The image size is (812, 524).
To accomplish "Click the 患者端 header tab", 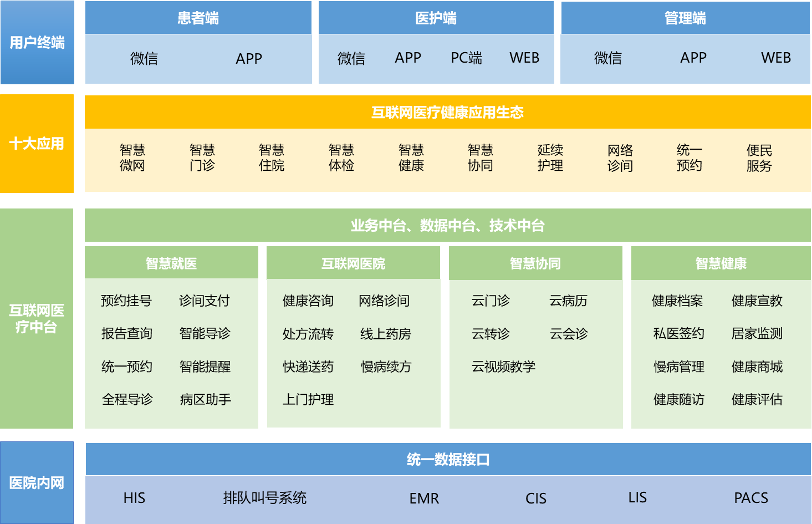I will (x=198, y=18).
